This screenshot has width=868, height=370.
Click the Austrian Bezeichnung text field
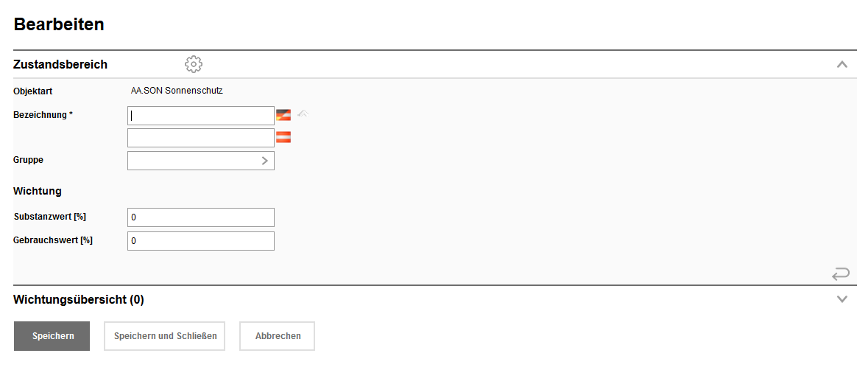pos(200,138)
